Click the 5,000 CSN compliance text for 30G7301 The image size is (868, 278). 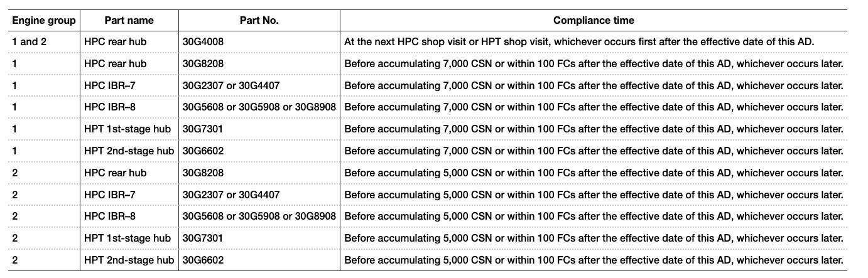click(593, 238)
